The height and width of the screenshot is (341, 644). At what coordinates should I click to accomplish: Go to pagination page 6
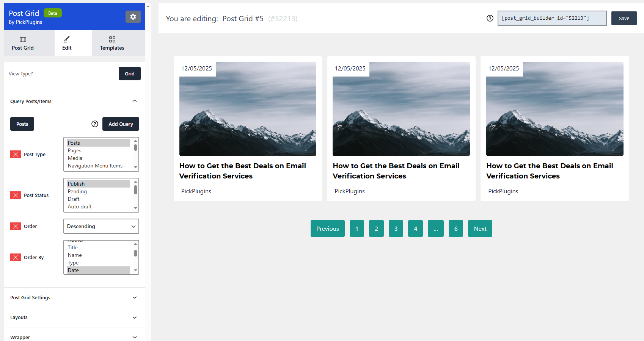[x=456, y=228]
